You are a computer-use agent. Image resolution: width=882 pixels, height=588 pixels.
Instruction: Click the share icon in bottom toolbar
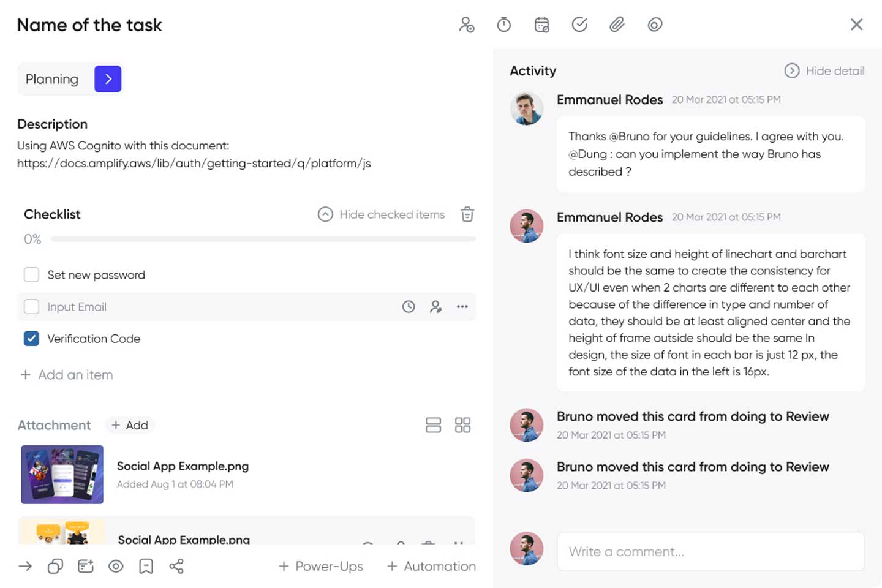pyautogui.click(x=176, y=566)
